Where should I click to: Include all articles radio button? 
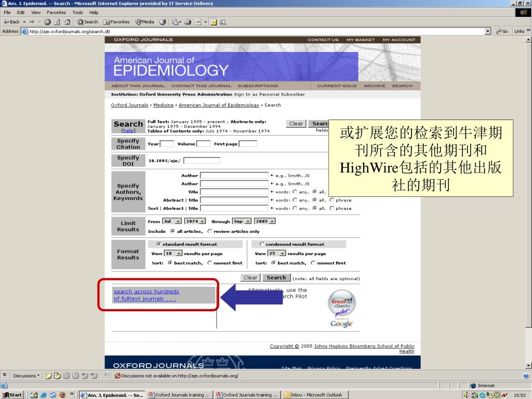point(172,231)
